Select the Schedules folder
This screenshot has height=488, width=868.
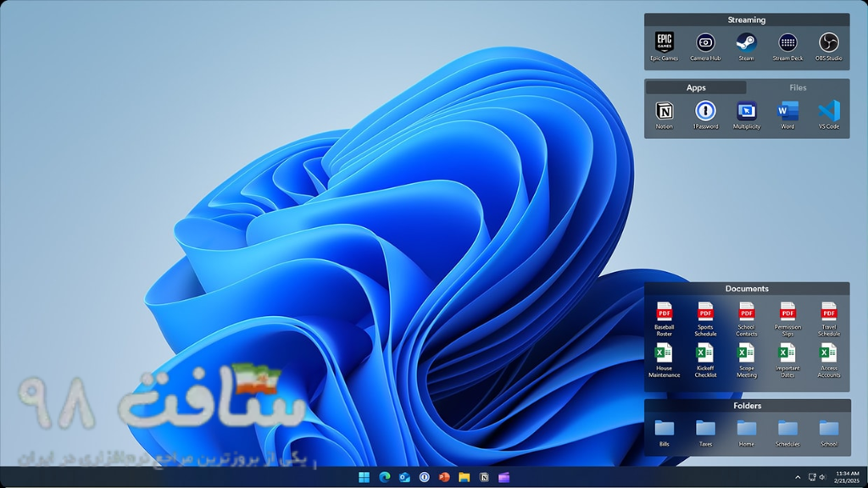787,433
